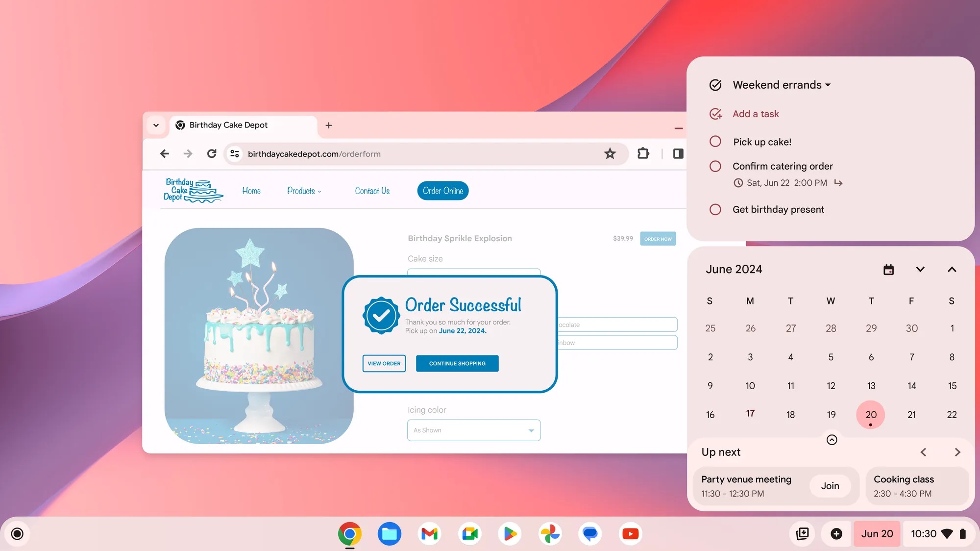Click the Party venue meeting Join button

tap(830, 486)
